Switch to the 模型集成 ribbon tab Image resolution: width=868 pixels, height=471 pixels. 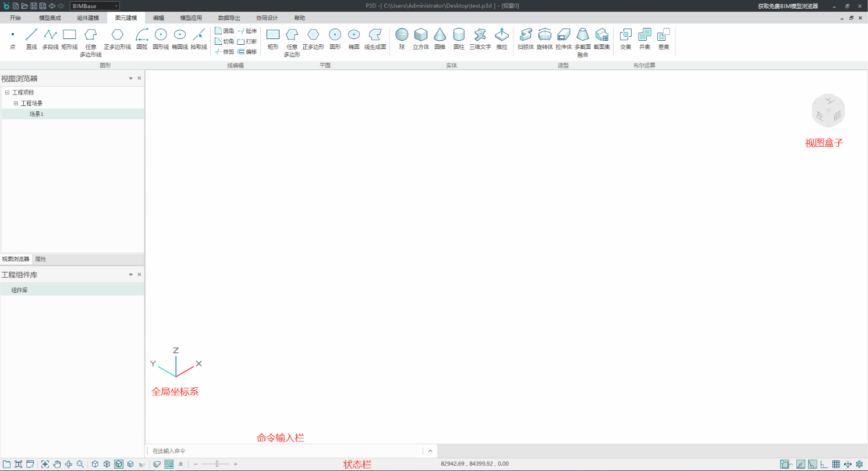49,18
